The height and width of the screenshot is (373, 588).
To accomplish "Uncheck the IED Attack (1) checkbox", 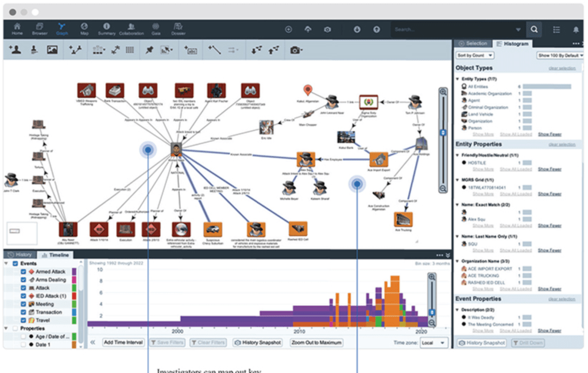I will tap(24, 296).
